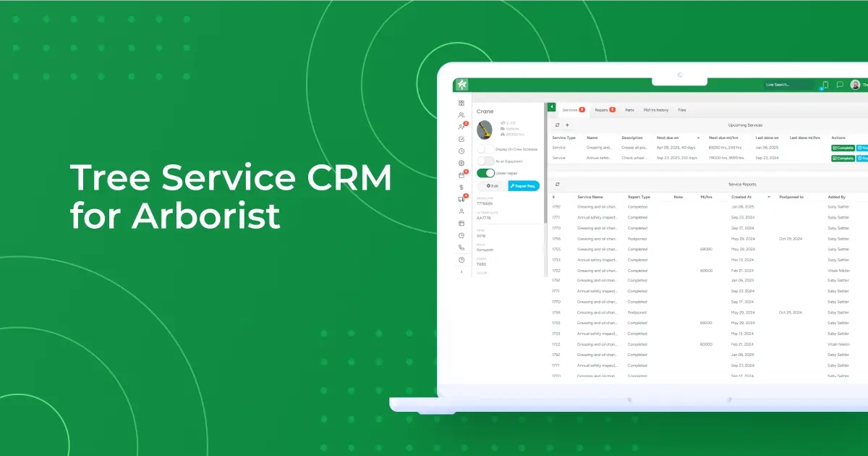This screenshot has height=456, width=868.
Task: Click the Edit button for the Crane
Action: [x=493, y=185]
